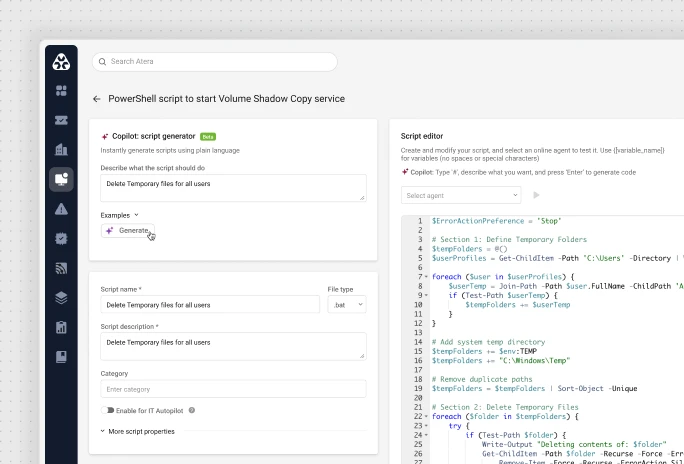The width and height of the screenshot is (684, 464).
Task: Collapse code fold arrow on line 24
Action: tap(426, 435)
